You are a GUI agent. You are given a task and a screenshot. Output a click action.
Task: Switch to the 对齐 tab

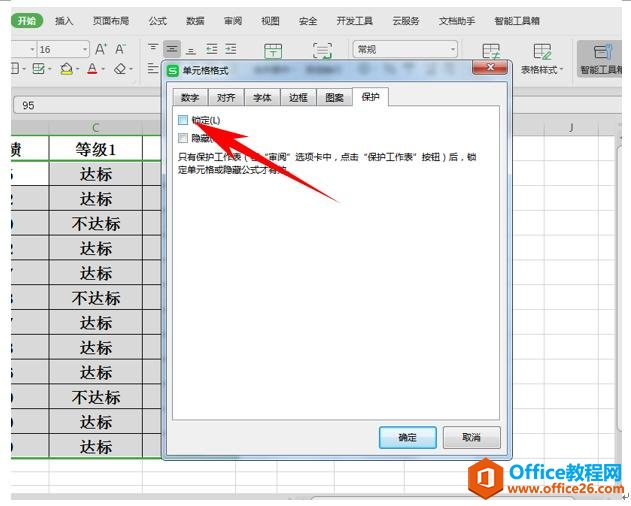click(226, 97)
